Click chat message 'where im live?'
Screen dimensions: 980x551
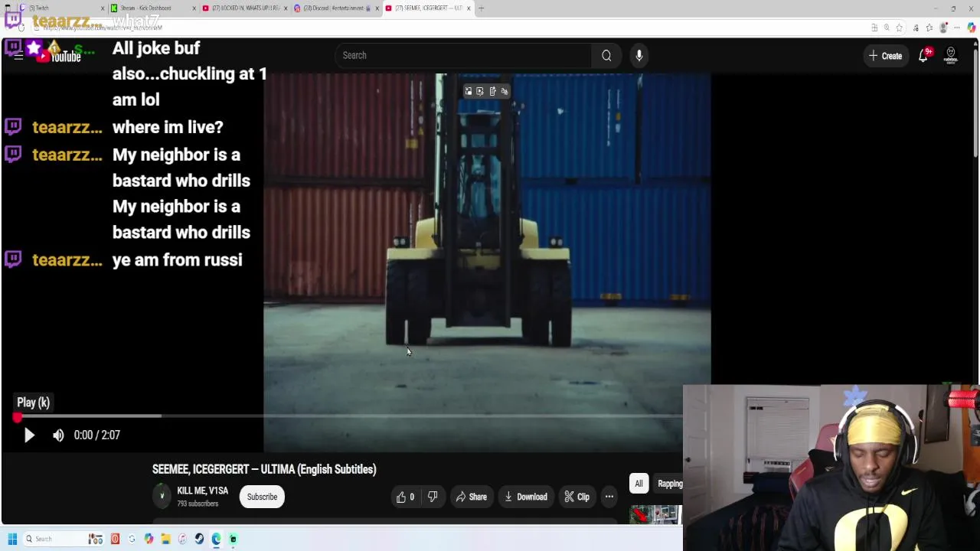tap(168, 127)
